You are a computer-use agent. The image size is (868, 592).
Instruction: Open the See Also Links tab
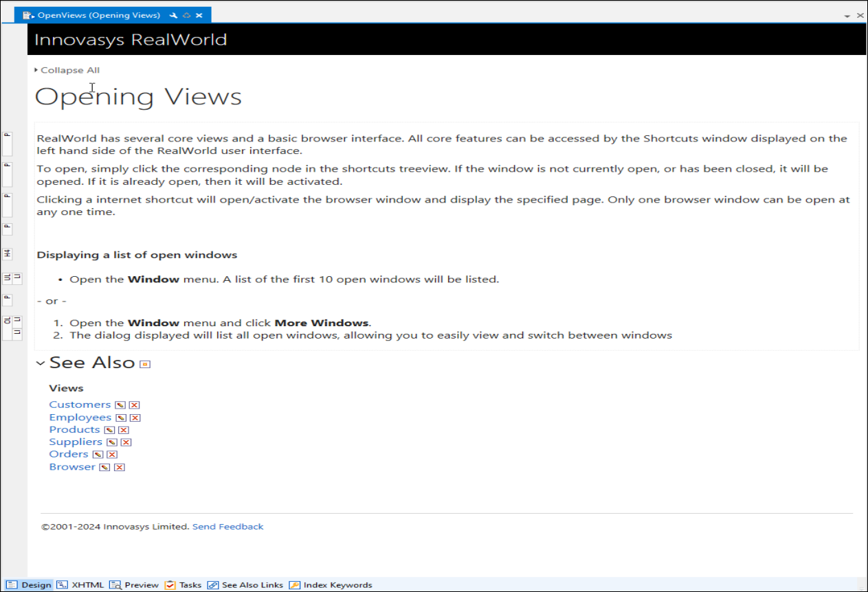[x=245, y=585]
